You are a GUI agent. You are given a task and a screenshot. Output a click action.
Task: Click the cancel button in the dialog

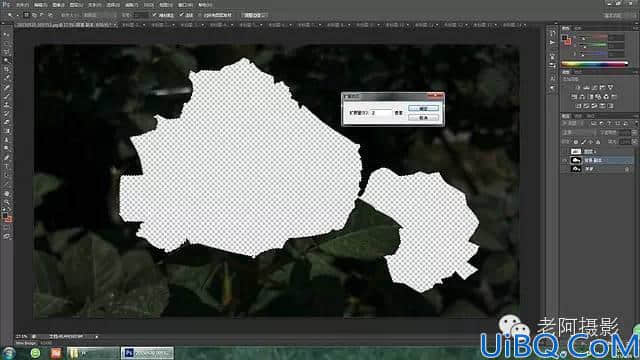[x=423, y=118]
